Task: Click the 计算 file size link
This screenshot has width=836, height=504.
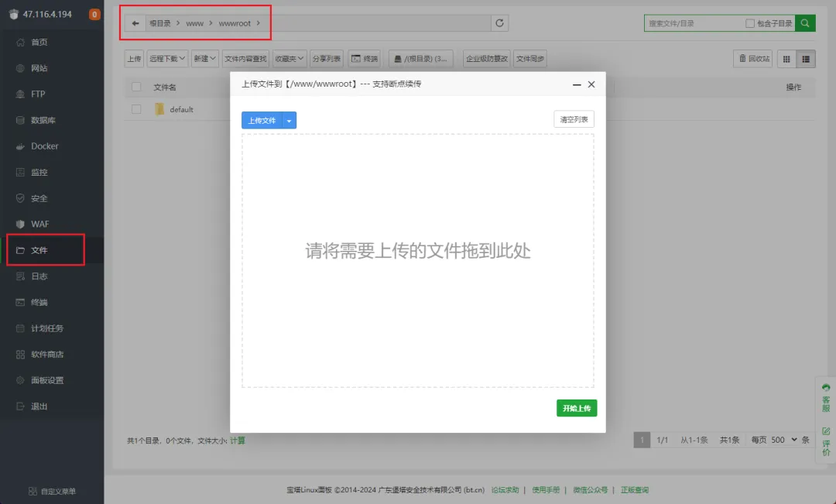Action: (x=238, y=441)
